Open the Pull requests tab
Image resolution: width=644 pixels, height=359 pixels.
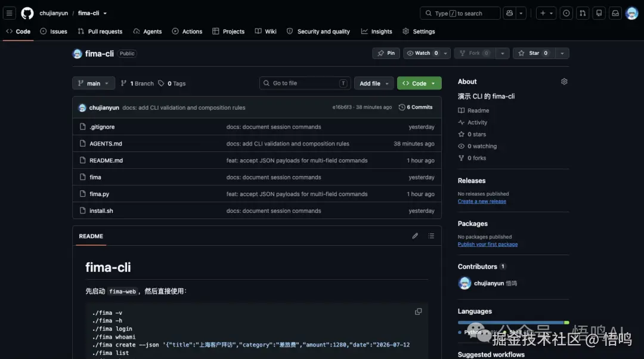coord(100,31)
